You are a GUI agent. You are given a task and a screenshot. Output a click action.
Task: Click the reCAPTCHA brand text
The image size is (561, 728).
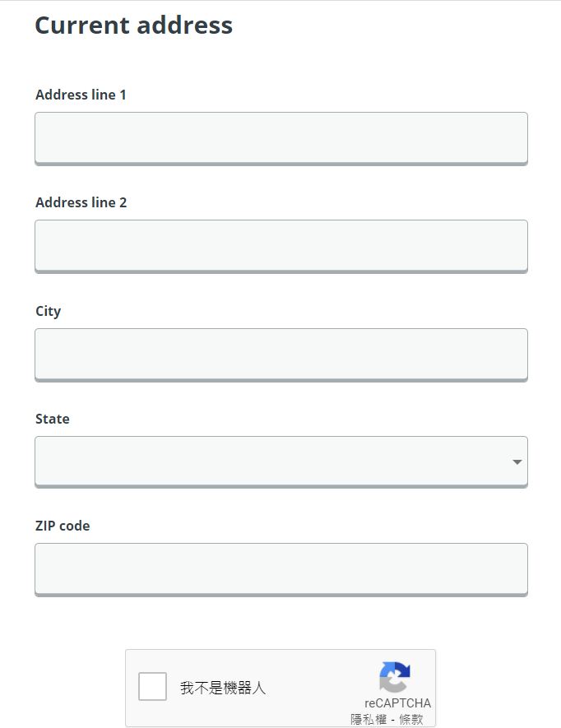[397, 703]
